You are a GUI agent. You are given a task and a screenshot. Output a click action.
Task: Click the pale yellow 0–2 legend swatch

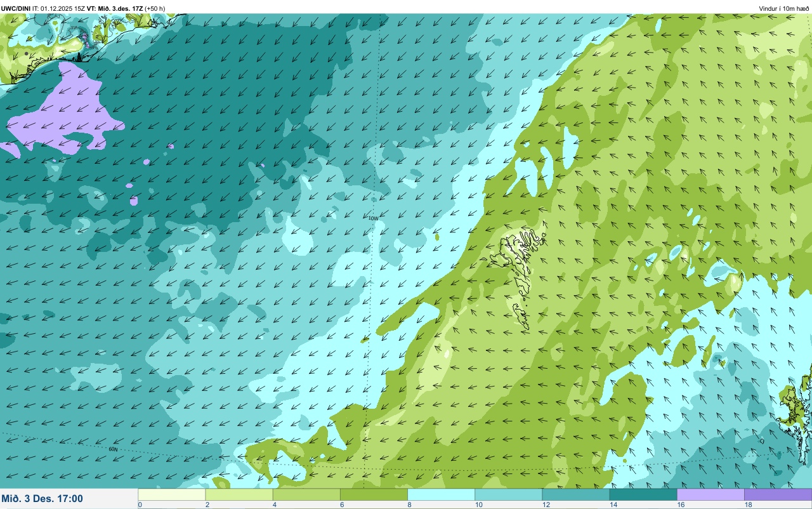click(x=172, y=494)
